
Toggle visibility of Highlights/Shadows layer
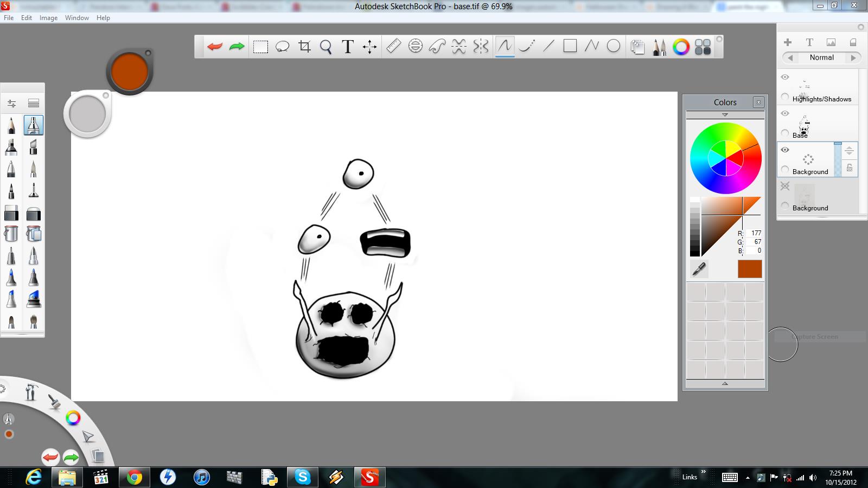coord(785,77)
